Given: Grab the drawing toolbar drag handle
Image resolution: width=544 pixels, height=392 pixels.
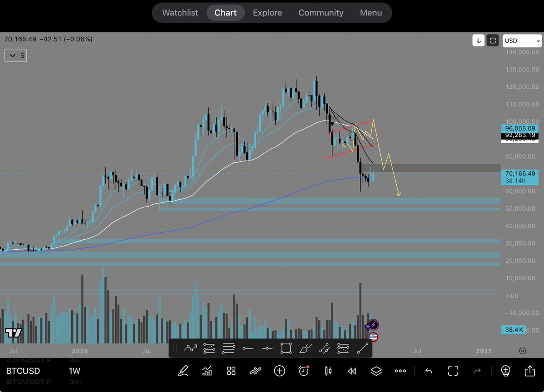Looking at the screenshot, I should [x=175, y=348].
